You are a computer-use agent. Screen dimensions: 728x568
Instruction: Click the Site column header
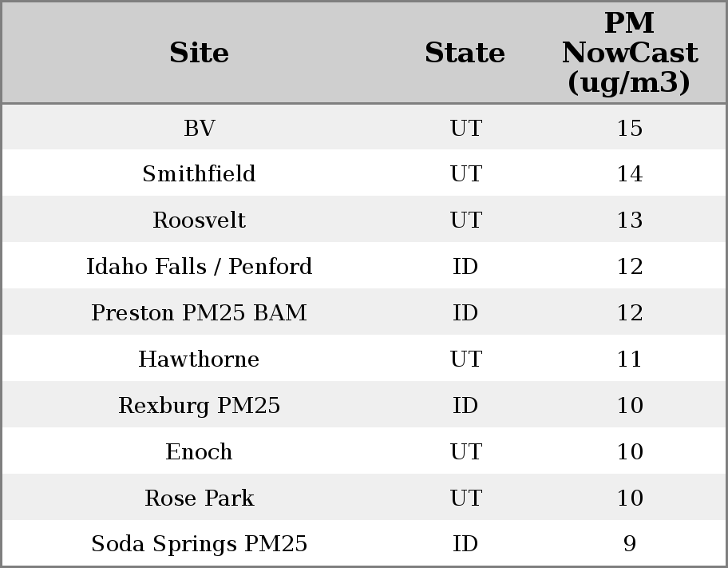pyautogui.click(x=199, y=53)
